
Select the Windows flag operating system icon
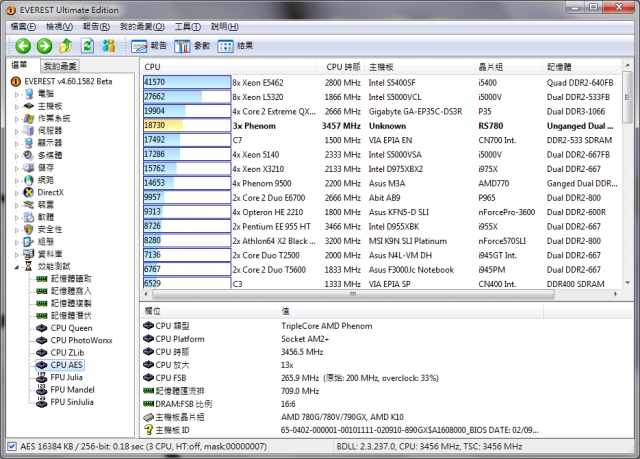tap(29, 119)
